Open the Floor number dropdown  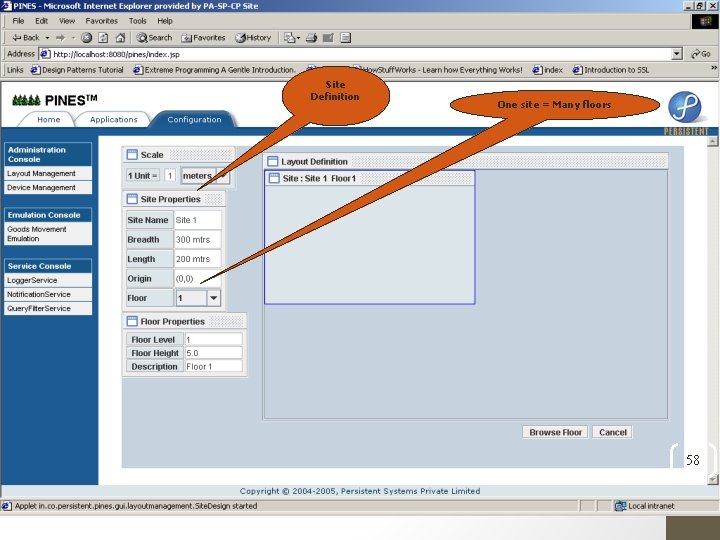pos(214,298)
